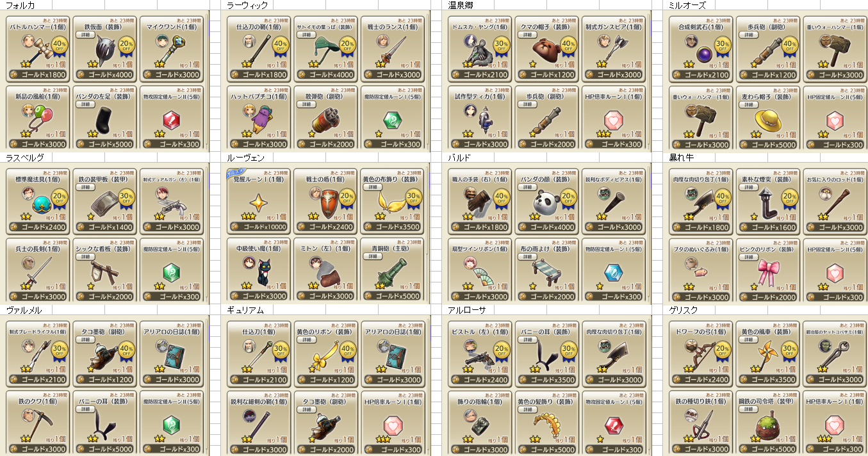Click the クマの帽子 bear hat icon

[x=548, y=50]
